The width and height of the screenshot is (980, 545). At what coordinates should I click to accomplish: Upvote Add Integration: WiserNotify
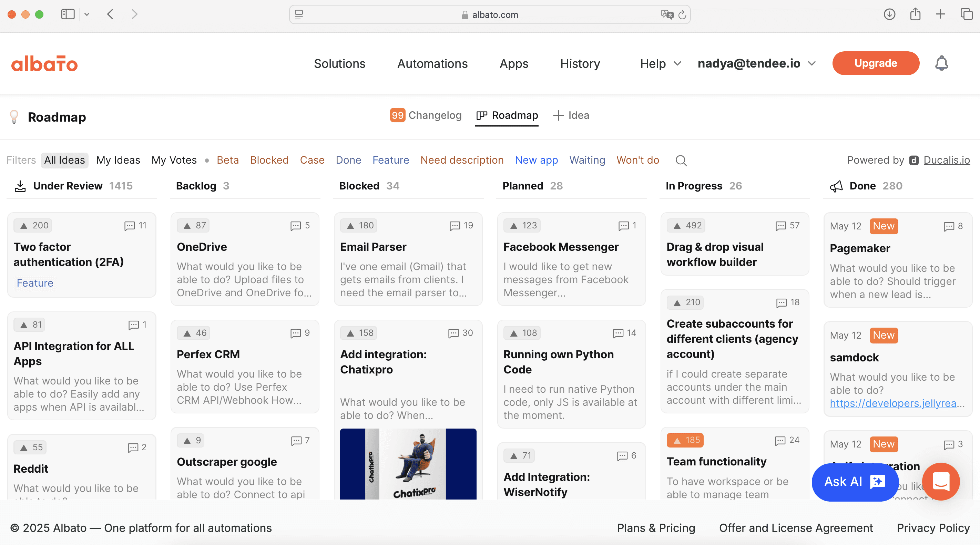click(519, 456)
